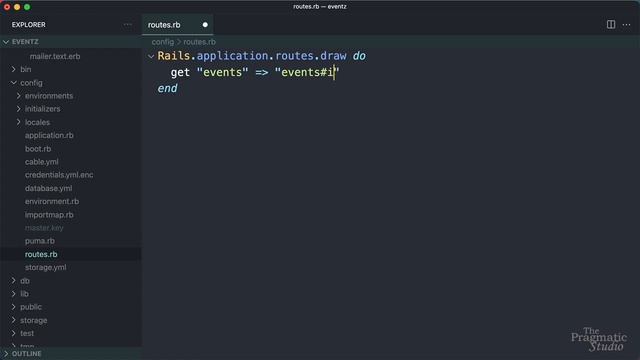Open importmap.rb file

(49, 215)
